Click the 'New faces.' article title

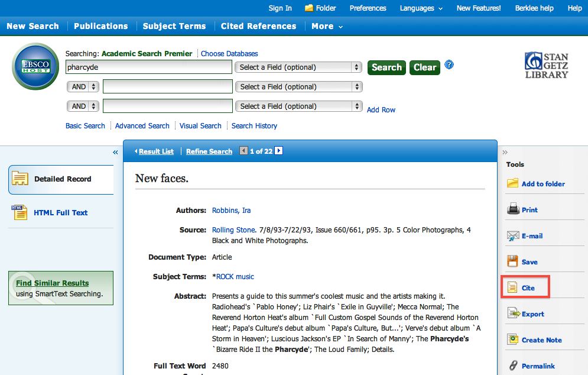tap(161, 178)
